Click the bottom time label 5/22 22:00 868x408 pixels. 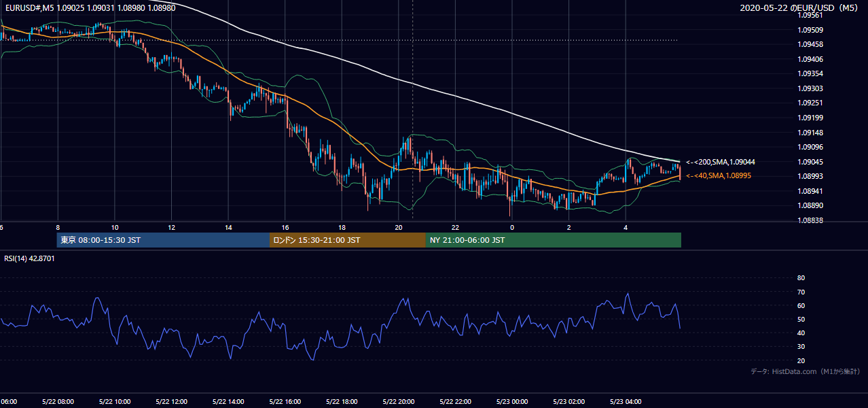[454, 401]
